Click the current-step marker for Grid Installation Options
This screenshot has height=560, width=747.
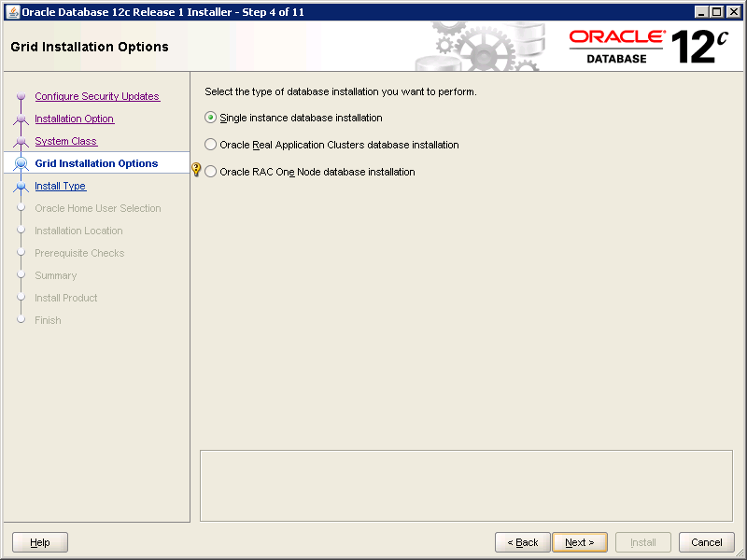pyautogui.click(x=21, y=163)
